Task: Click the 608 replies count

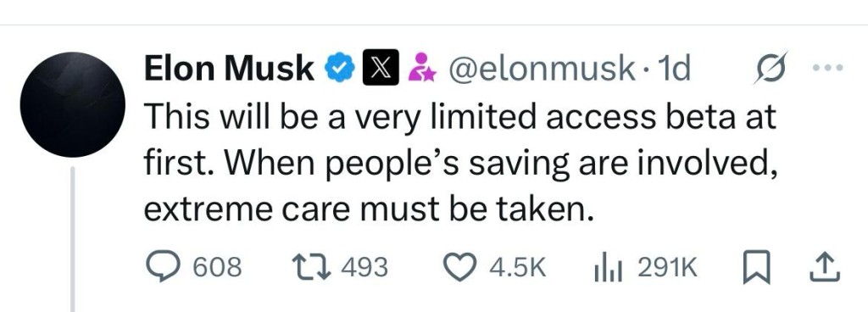Action: [x=218, y=267]
